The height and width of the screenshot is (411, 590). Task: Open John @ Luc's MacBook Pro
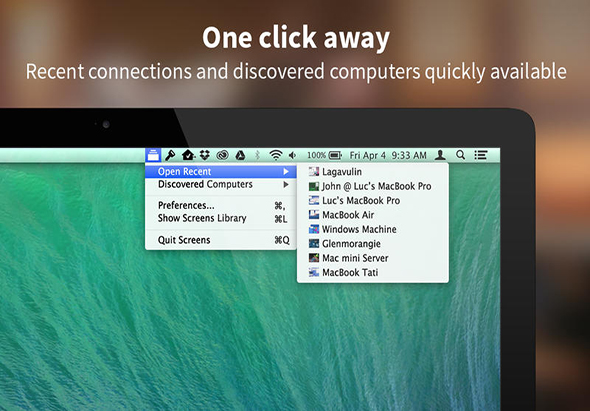[x=373, y=186]
